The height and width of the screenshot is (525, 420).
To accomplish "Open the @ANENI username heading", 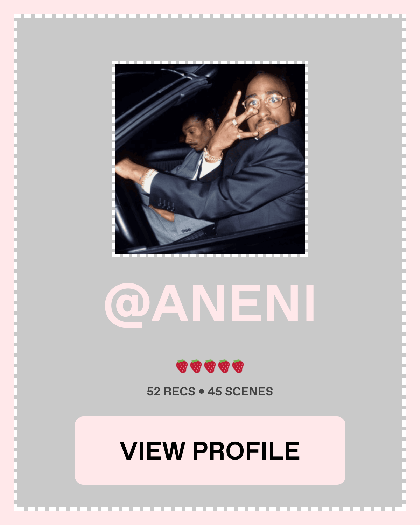I will click(x=210, y=304).
